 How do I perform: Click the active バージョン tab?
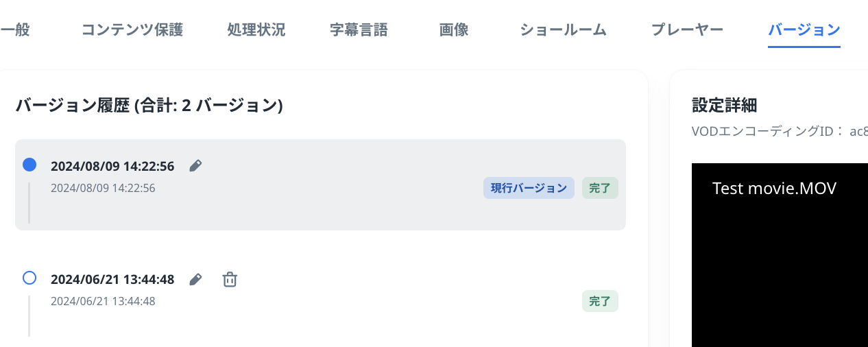tap(804, 29)
